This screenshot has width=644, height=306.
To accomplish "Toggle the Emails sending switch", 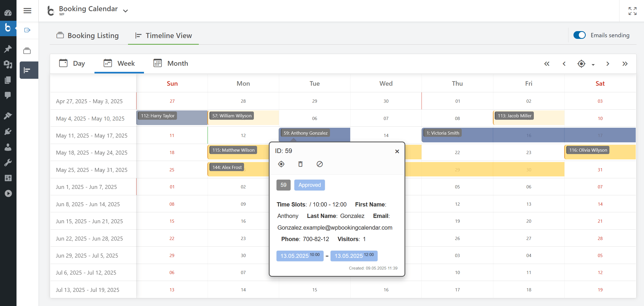I will 579,35.
